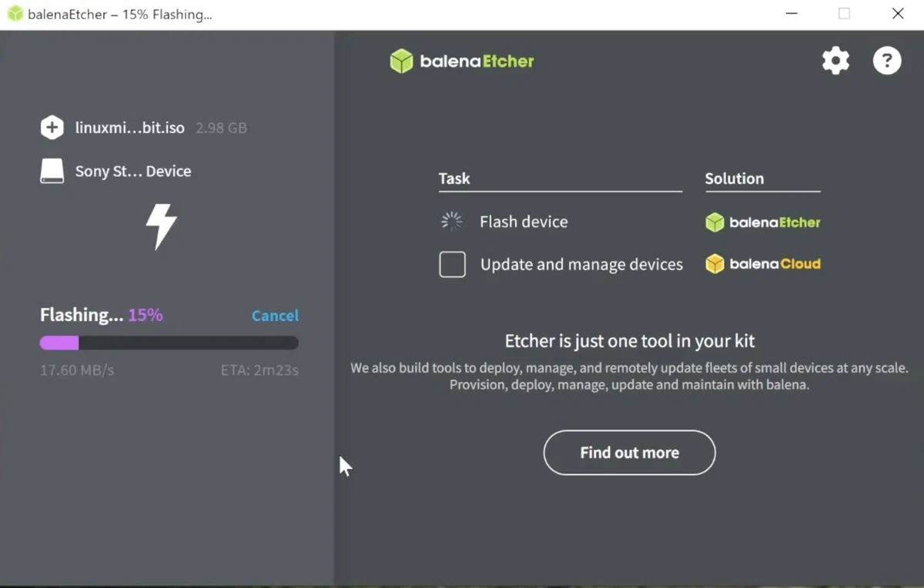Open the help question mark icon
924x588 pixels.
tap(887, 61)
